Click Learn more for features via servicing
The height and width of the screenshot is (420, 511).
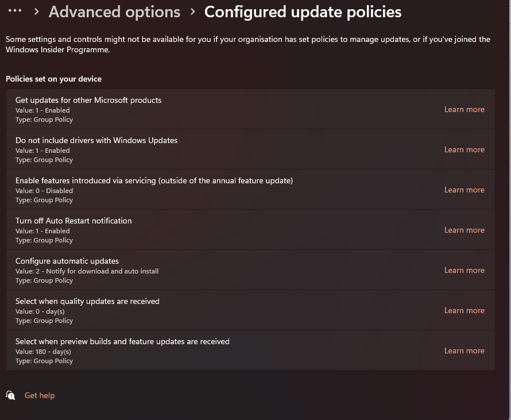point(464,190)
